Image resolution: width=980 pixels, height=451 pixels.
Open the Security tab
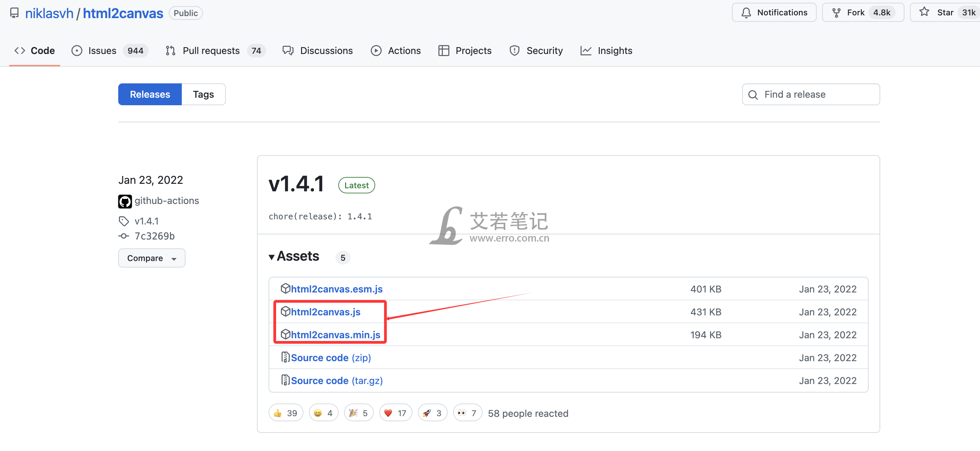536,51
